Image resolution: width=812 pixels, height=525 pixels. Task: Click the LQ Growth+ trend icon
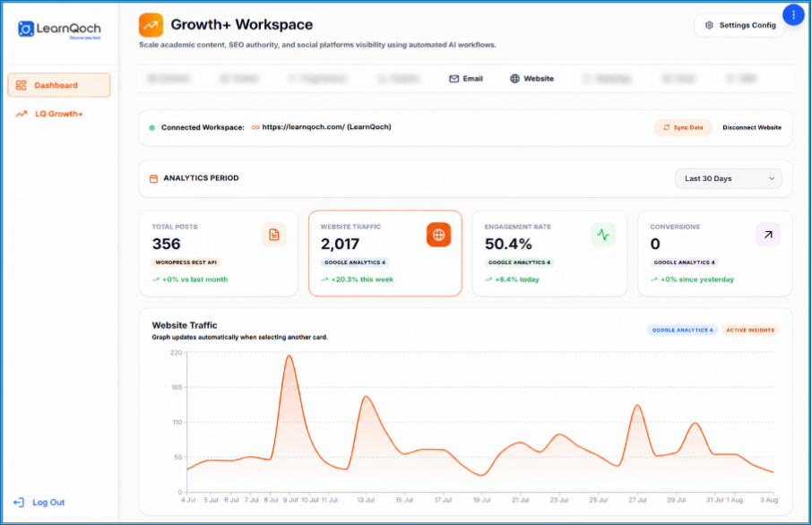tap(21, 114)
